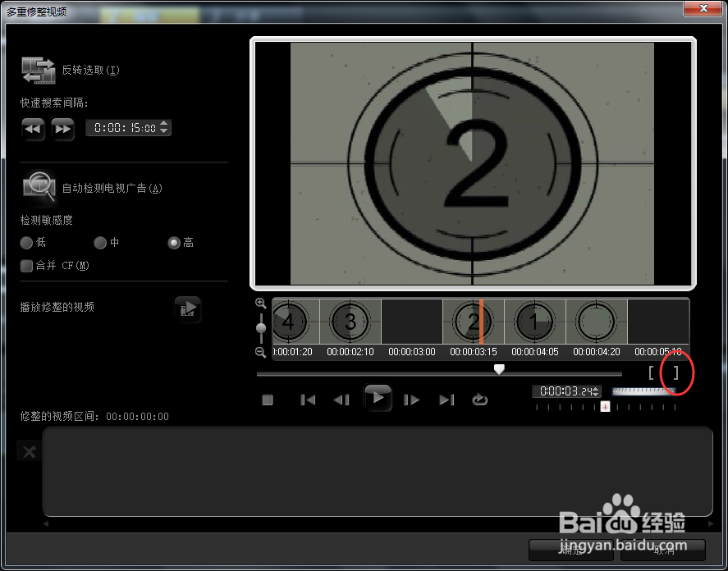Select the countdown frame thumbnail at 00:00:02:10
The image size is (728, 571).
(350, 322)
